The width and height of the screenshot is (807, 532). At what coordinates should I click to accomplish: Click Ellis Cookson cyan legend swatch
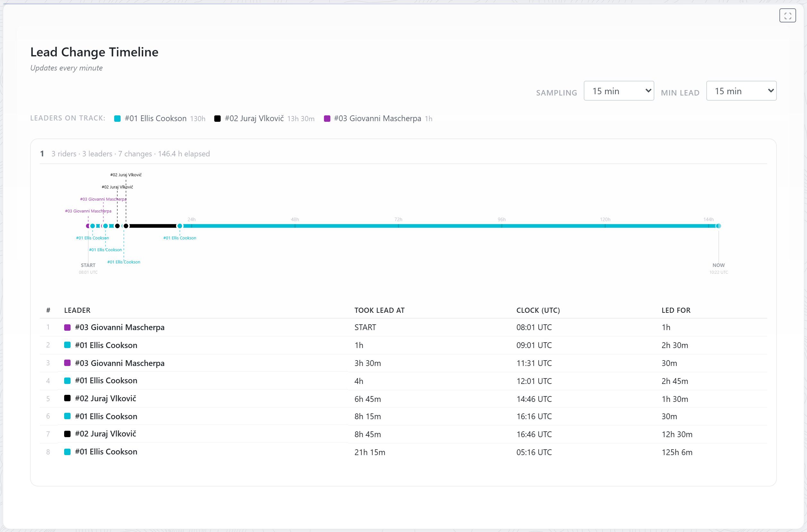[117, 119]
